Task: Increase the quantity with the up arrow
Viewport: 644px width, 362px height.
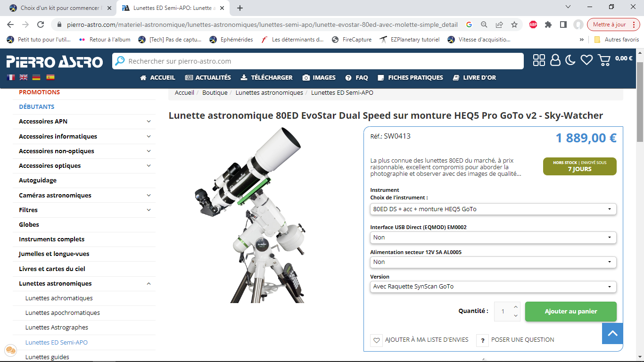Action: tap(516, 307)
